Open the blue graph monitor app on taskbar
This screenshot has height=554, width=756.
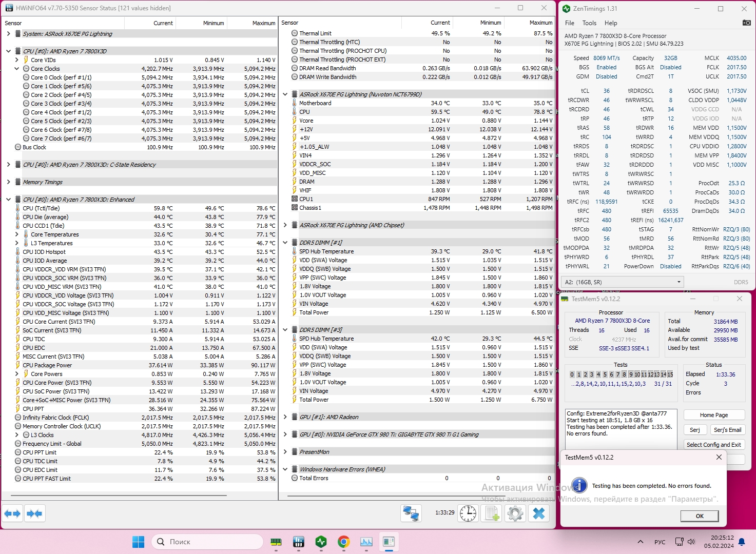coord(366,542)
